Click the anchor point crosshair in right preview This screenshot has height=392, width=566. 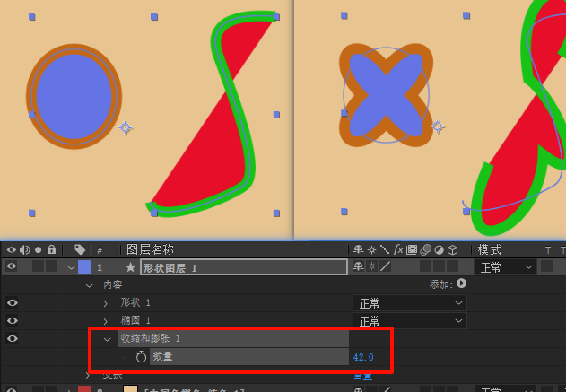(x=437, y=126)
